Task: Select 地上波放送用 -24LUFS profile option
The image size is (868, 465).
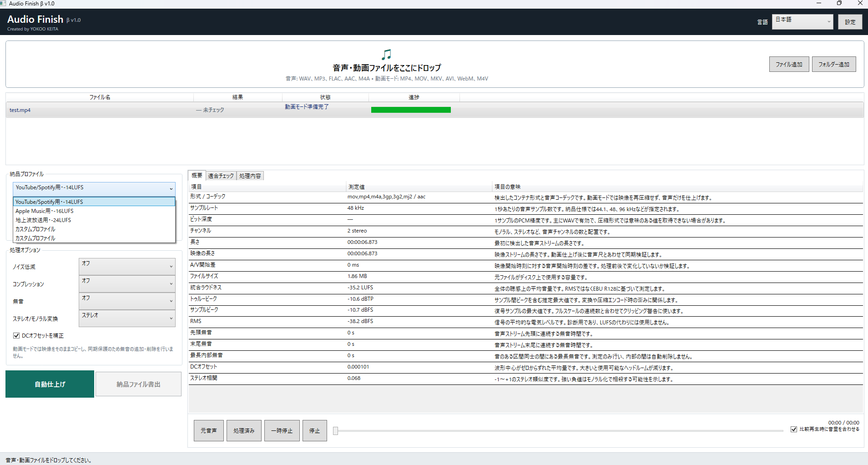Action: click(x=94, y=220)
